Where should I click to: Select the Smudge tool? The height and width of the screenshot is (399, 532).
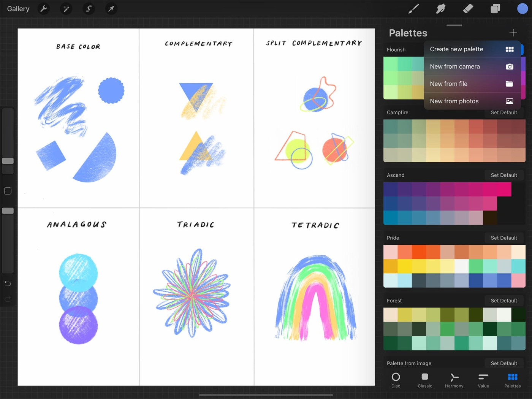pos(441,8)
